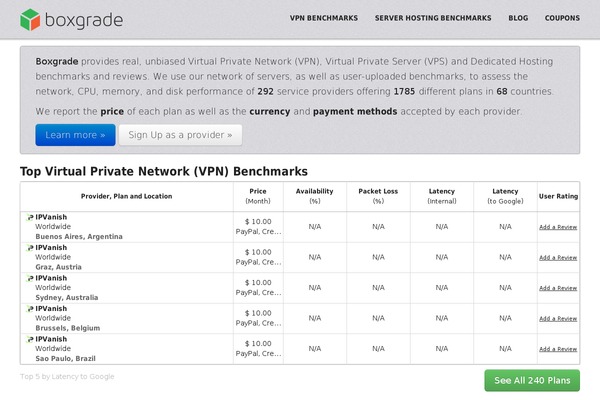Add a Review for Sao Paulo plan
Viewport: 600px width, 400px height.
tap(558, 349)
